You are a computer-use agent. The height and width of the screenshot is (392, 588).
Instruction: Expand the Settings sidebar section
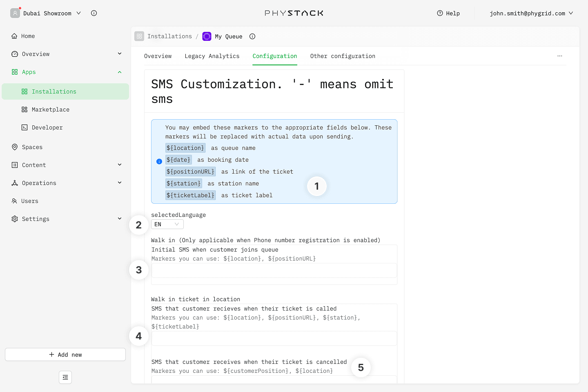coord(120,219)
